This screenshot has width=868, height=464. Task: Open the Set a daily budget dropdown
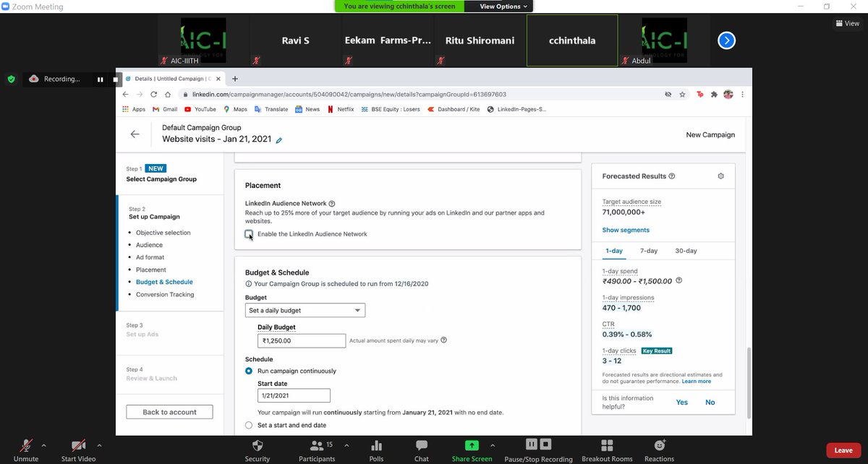coord(305,310)
